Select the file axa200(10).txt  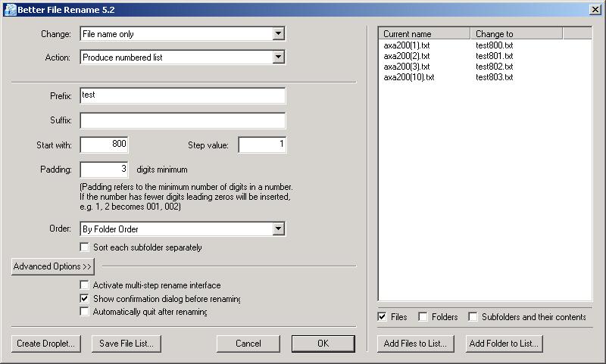tap(409, 77)
